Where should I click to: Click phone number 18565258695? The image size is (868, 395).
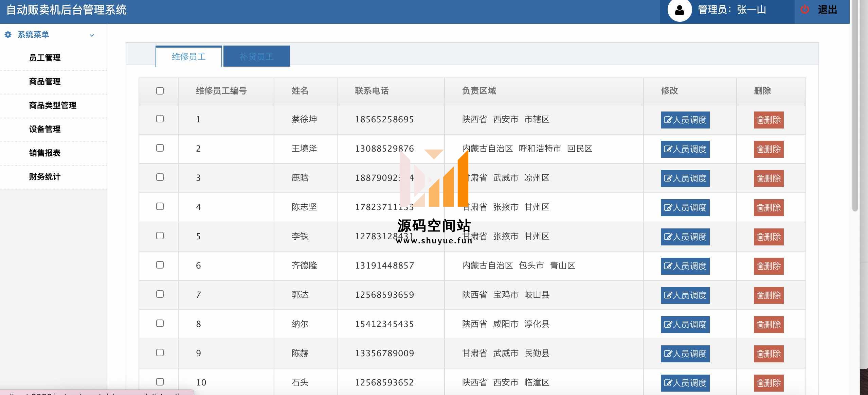coord(384,119)
